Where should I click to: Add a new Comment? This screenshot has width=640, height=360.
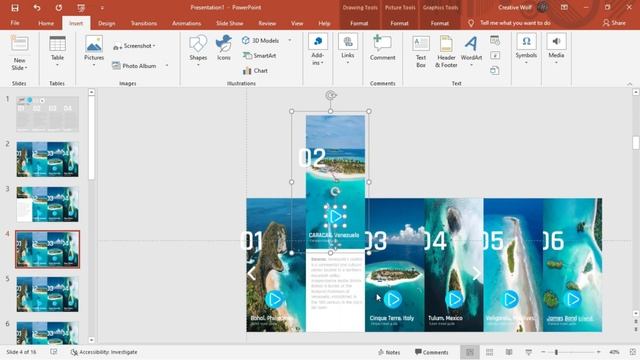pyautogui.click(x=382, y=48)
